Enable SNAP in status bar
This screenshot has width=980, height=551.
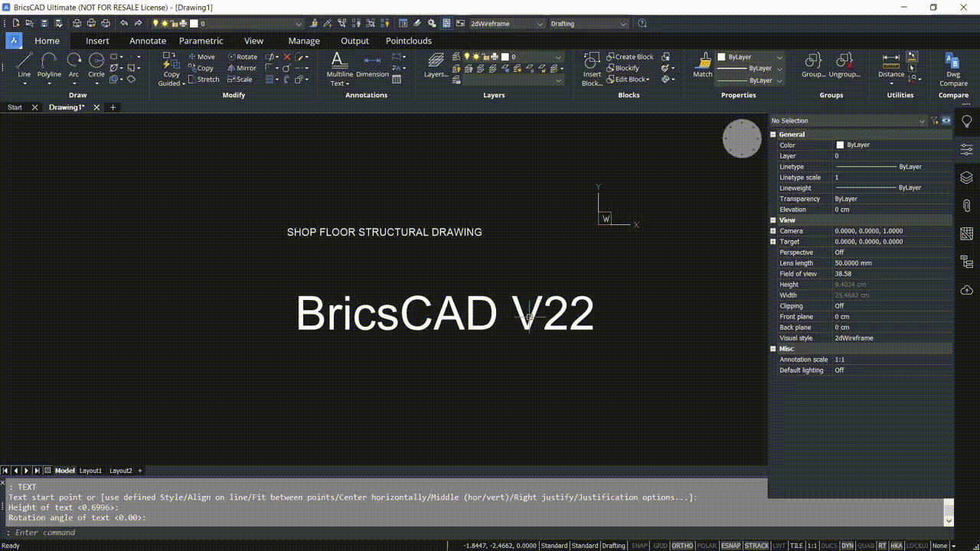pyautogui.click(x=639, y=546)
